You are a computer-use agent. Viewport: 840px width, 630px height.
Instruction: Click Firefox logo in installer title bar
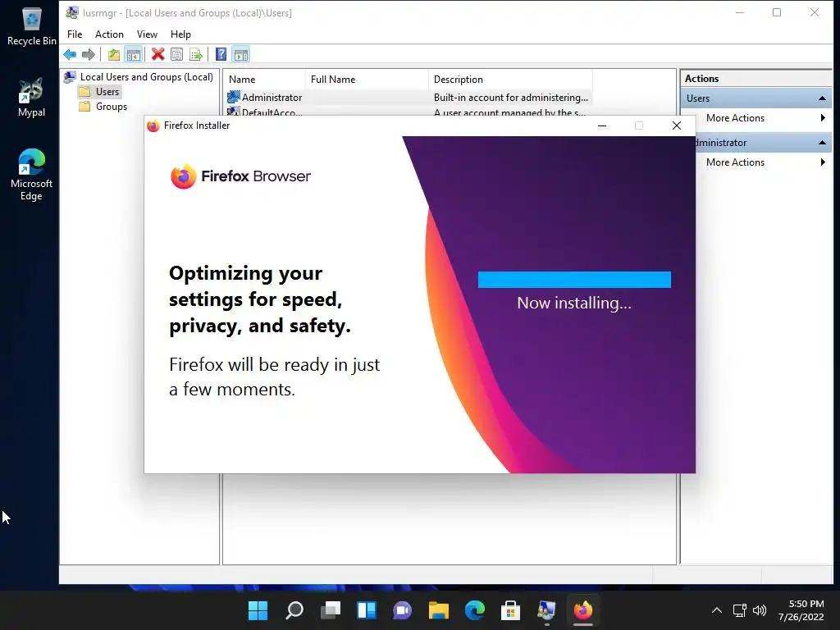coord(153,126)
